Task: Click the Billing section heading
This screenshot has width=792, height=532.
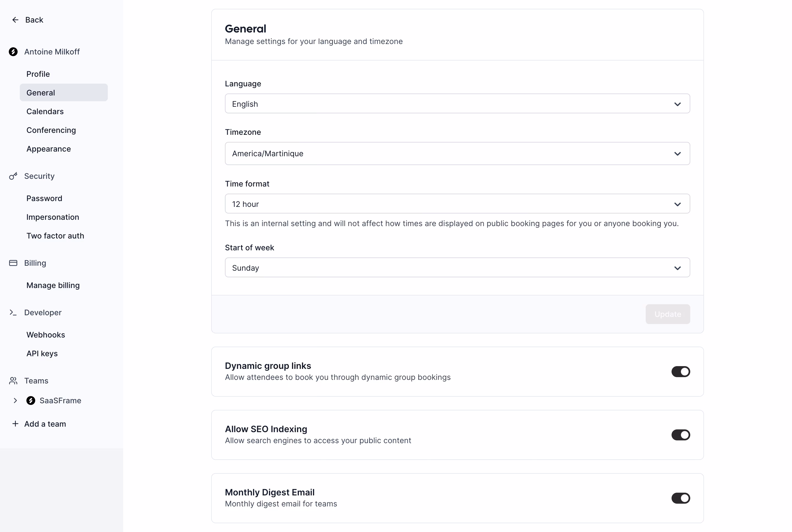Action: (35, 263)
